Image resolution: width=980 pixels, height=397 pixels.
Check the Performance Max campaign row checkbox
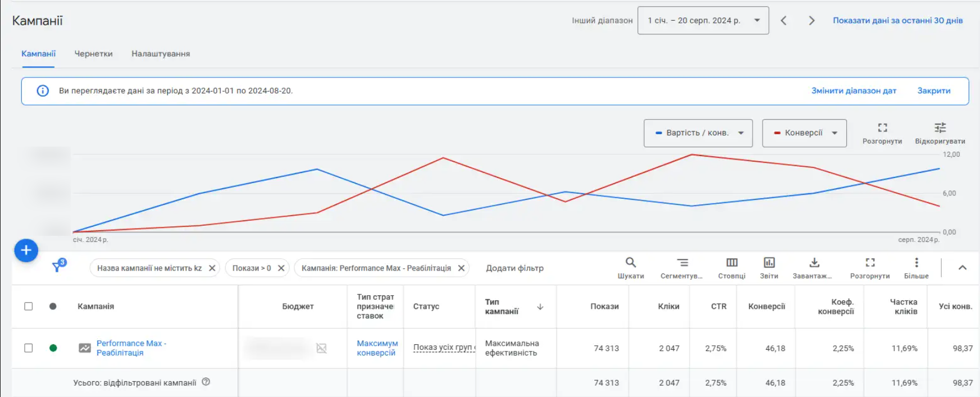pyautogui.click(x=29, y=348)
